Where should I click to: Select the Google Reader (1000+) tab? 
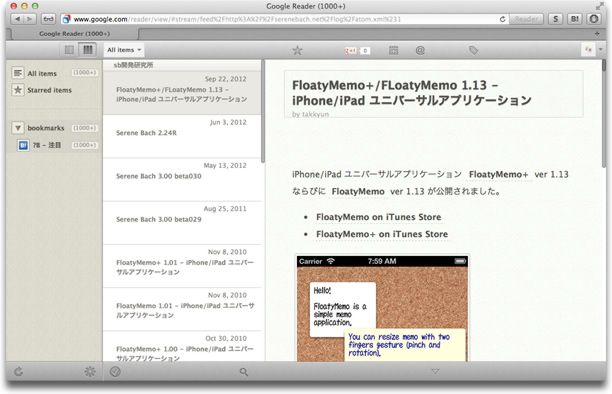click(75, 34)
